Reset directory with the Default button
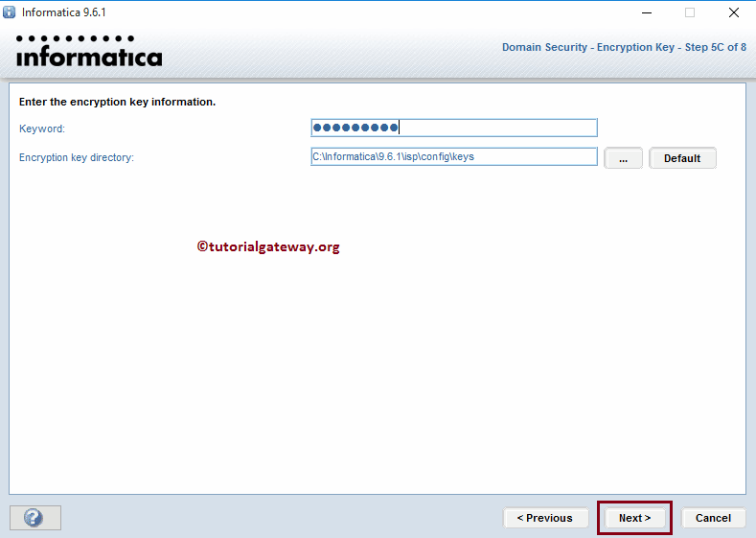Viewport: 756px width, 538px height. (682, 158)
